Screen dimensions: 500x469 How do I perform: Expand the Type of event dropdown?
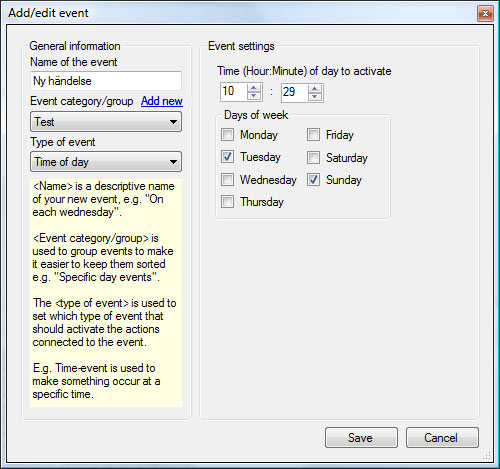click(x=106, y=162)
